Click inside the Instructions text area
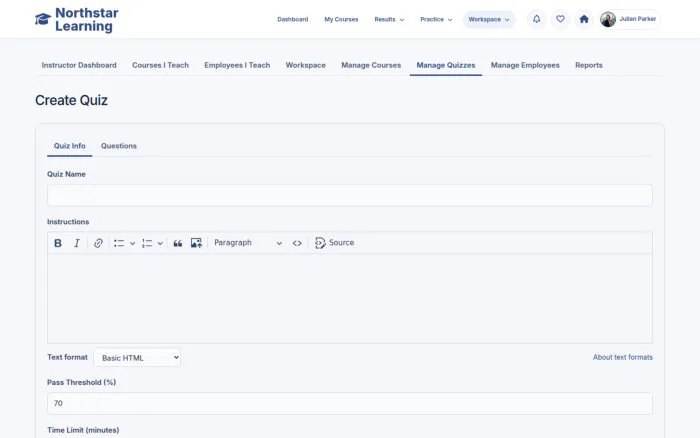The height and width of the screenshot is (438, 700). (x=350, y=298)
